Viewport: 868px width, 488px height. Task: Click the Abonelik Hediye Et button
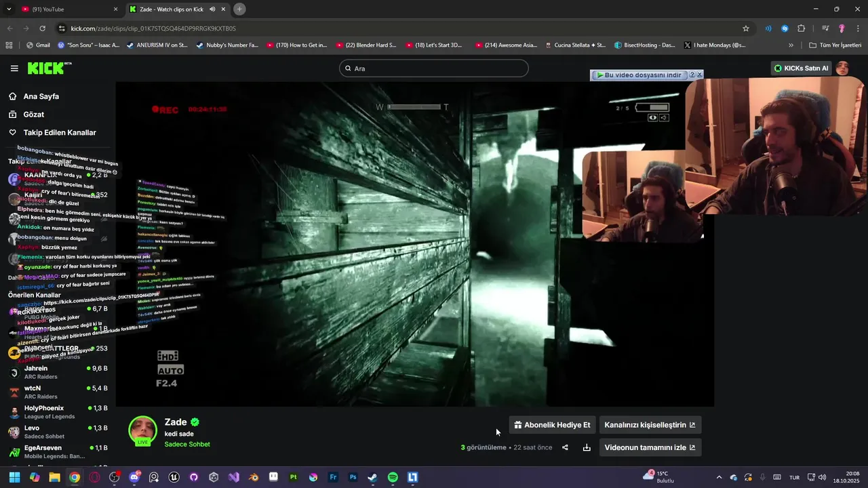tap(552, 425)
